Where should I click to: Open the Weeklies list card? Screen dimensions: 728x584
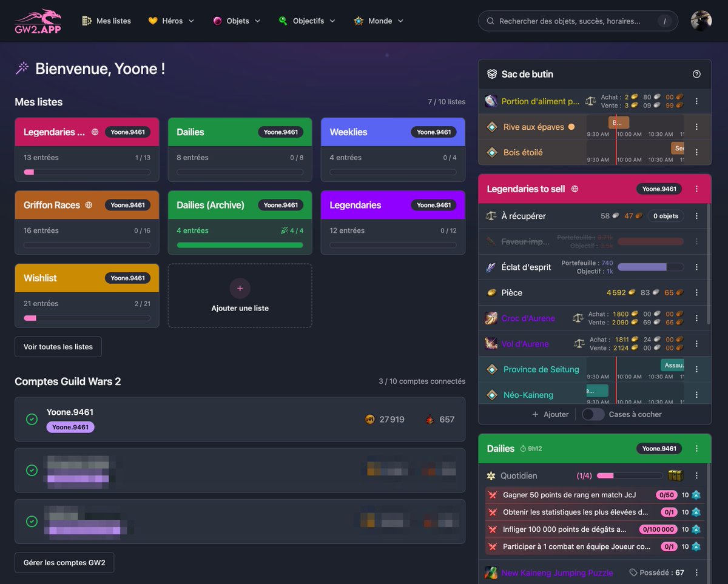point(393,150)
